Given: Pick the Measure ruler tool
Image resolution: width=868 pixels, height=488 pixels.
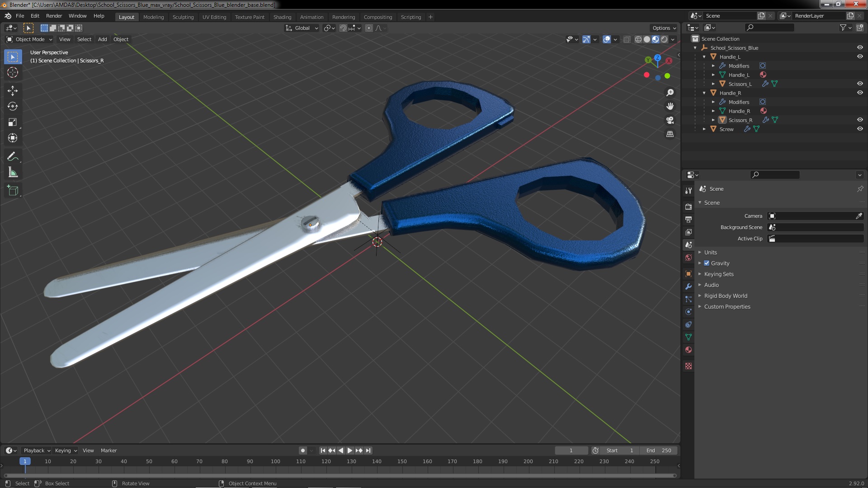Looking at the screenshot, I should [12, 173].
